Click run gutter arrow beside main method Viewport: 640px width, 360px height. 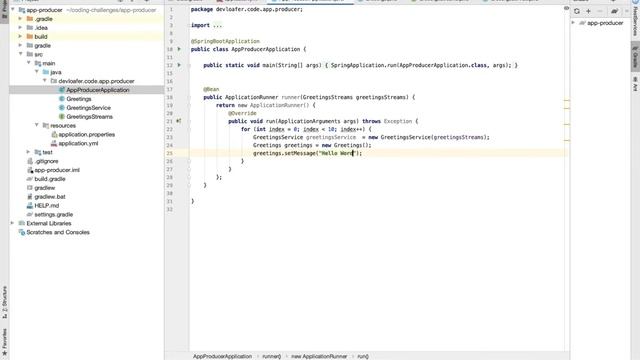pyautogui.click(x=179, y=65)
